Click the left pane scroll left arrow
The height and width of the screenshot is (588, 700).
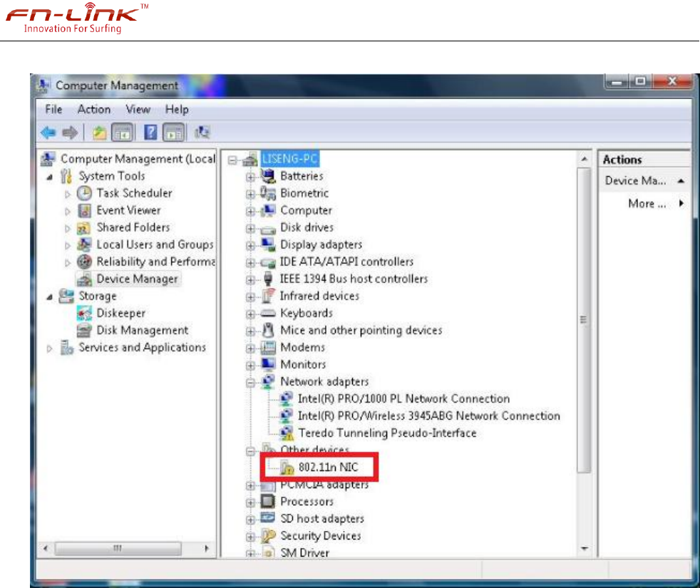pyautogui.click(x=46, y=548)
